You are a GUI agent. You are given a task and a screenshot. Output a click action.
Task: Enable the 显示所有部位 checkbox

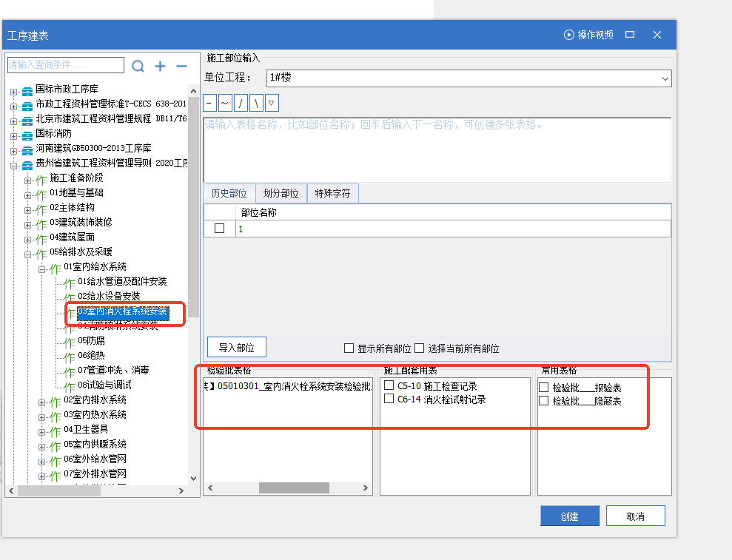click(349, 348)
